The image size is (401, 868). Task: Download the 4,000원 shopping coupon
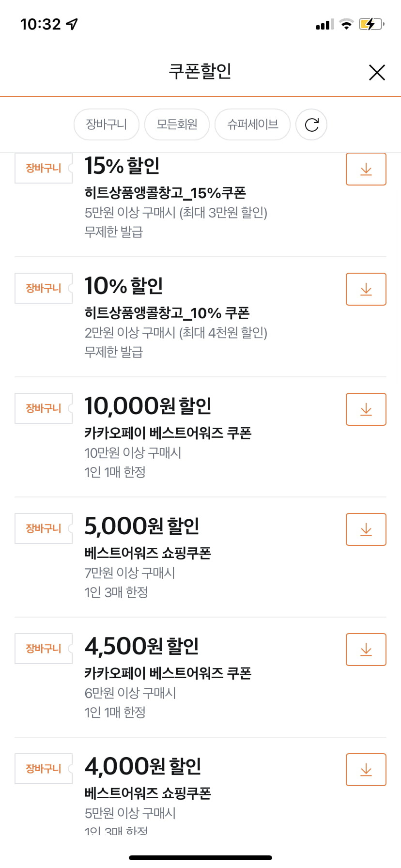366,770
